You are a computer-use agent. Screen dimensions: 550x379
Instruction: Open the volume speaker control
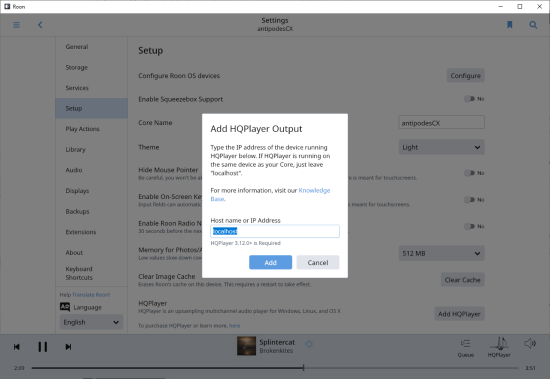[x=530, y=343]
